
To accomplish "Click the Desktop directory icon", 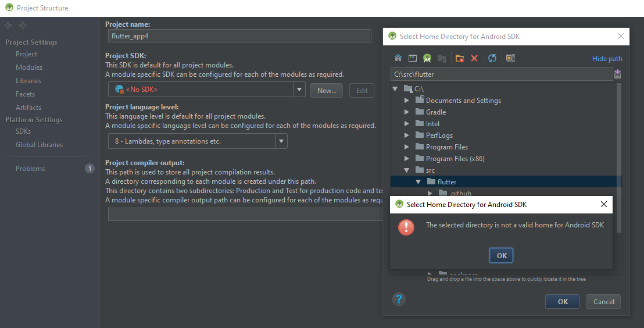I will [412, 58].
